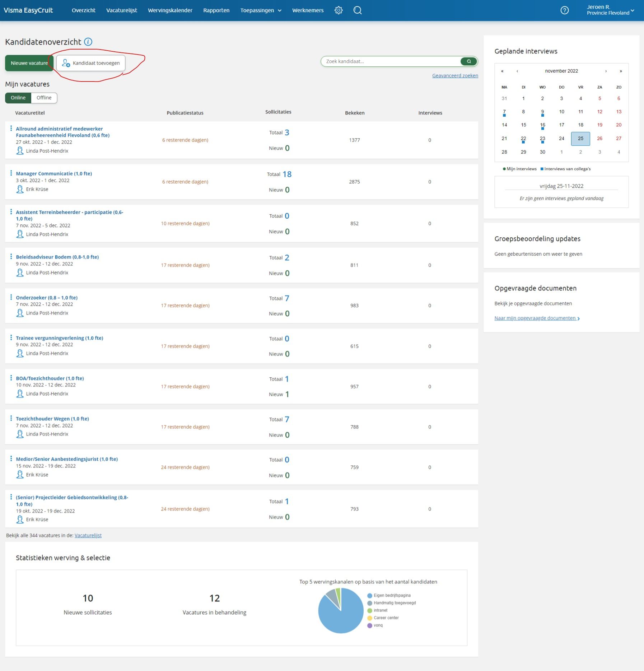Screen dimensions: 644x671
Task: Open the Vacaturelijst menu item
Action: (122, 10)
